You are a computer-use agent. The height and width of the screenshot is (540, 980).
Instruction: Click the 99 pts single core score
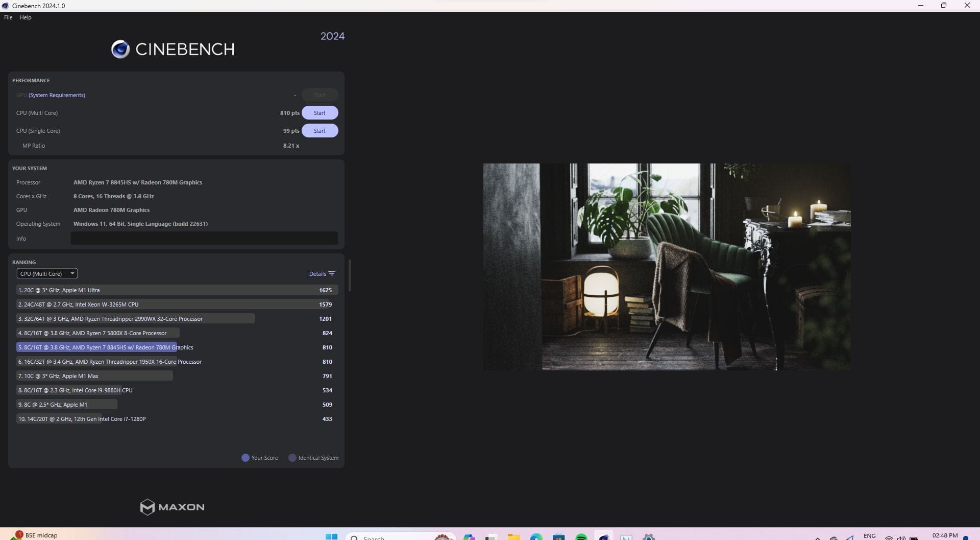[x=291, y=131]
